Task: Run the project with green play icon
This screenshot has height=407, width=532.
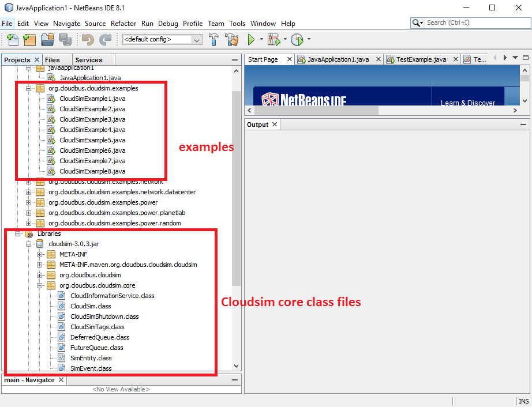Action: [251, 40]
